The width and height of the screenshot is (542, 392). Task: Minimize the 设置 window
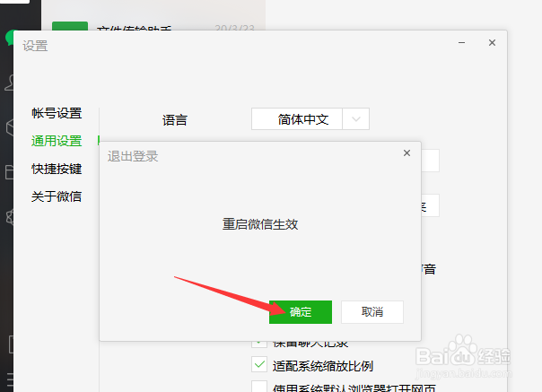[x=461, y=43]
